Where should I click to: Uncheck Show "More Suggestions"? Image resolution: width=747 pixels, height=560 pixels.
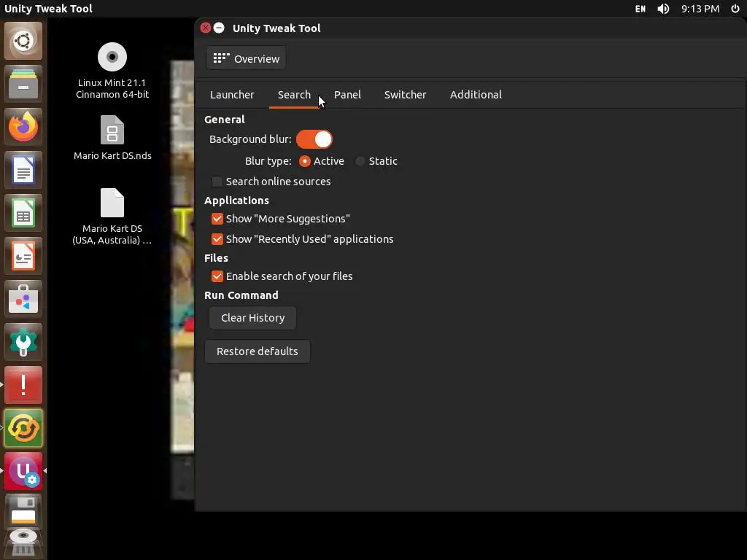click(x=281, y=219)
